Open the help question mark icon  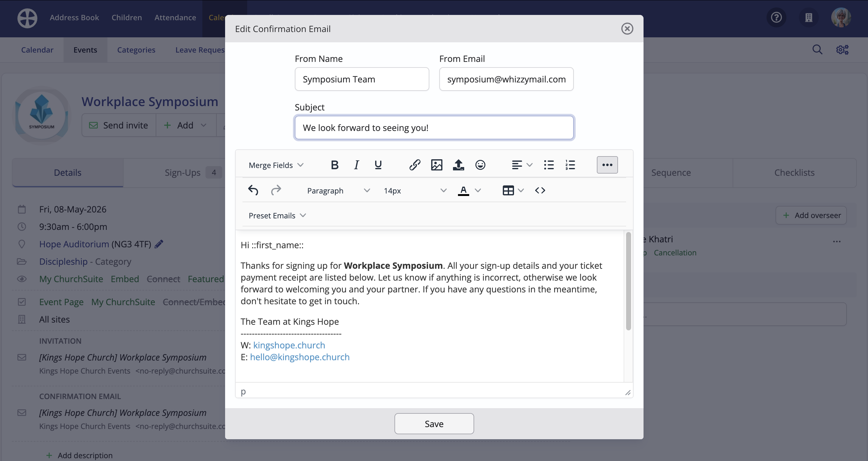pyautogui.click(x=776, y=17)
